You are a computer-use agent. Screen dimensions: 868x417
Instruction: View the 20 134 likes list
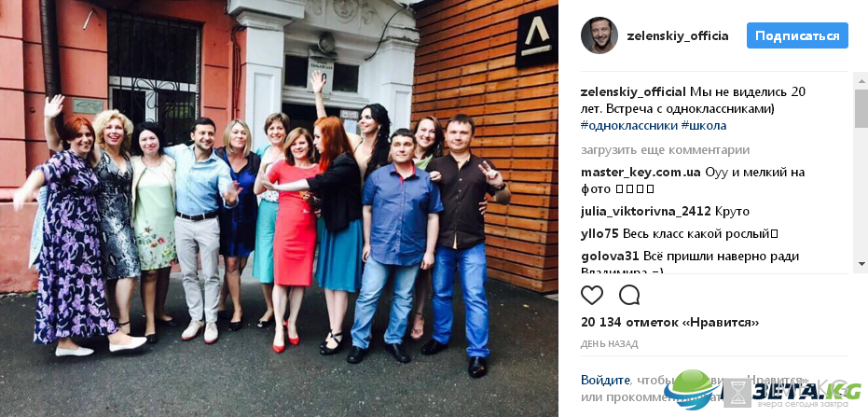(x=669, y=322)
